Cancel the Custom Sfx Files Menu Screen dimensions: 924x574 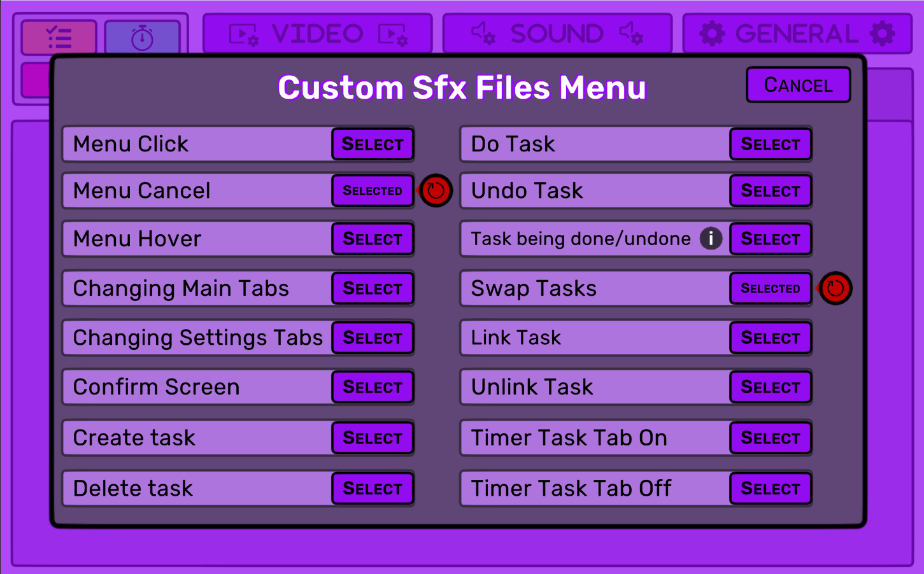[798, 85]
